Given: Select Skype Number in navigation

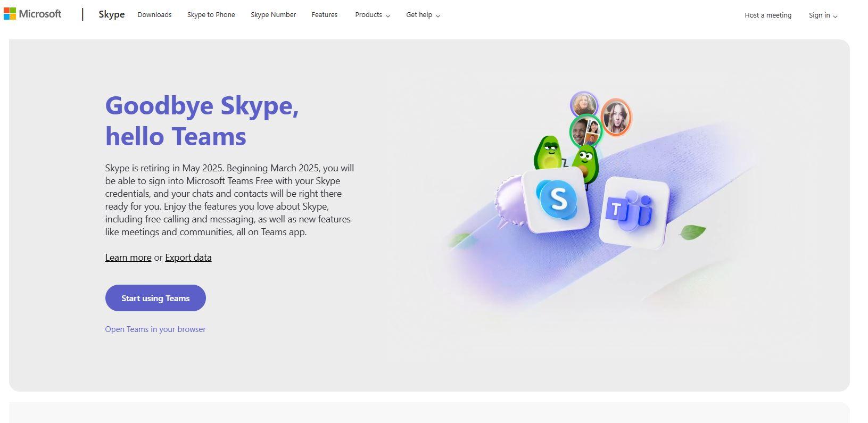Looking at the screenshot, I should click(273, 15).
